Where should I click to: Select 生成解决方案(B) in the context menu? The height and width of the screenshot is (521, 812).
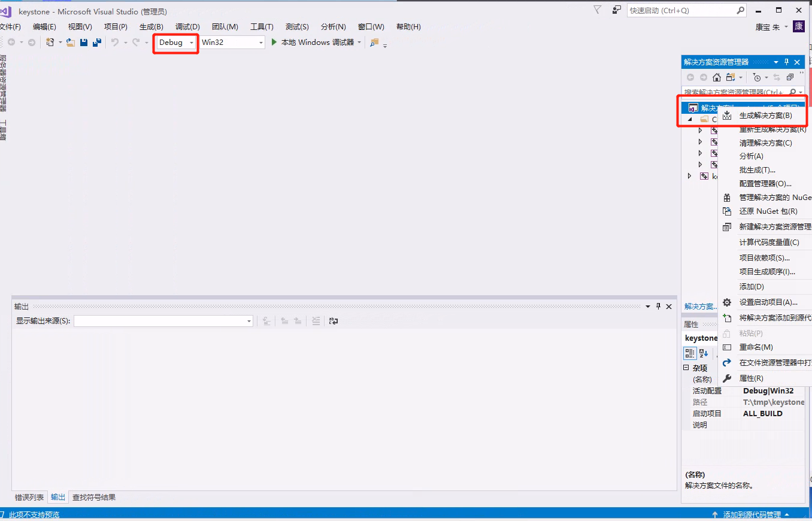[765, 116]
